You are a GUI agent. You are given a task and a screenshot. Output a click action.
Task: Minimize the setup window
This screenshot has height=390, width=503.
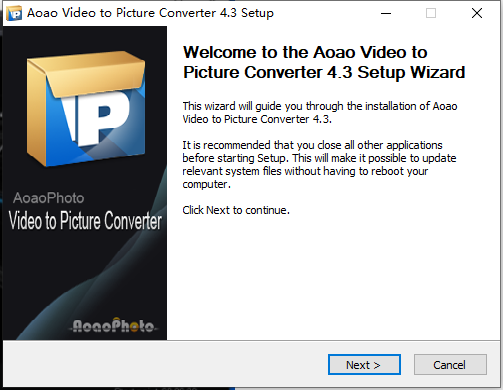tap(386, 13)
